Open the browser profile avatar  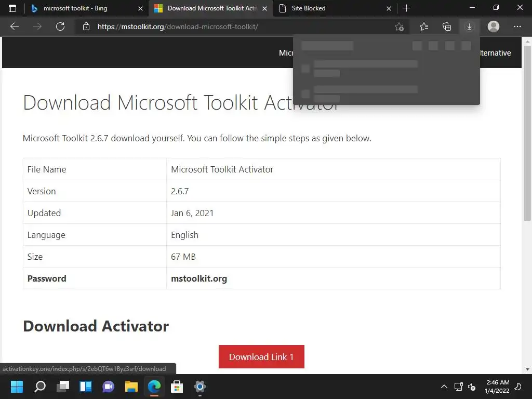494,26
